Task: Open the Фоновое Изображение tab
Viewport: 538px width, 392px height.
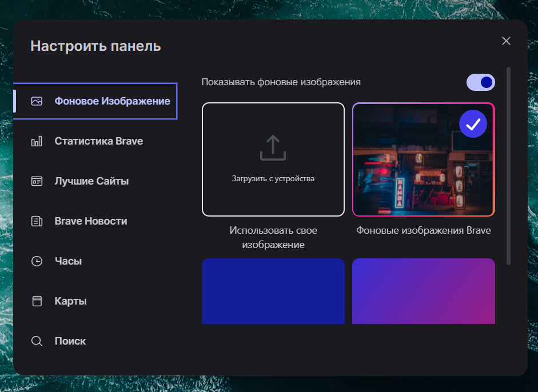Action: coord(95,101)
